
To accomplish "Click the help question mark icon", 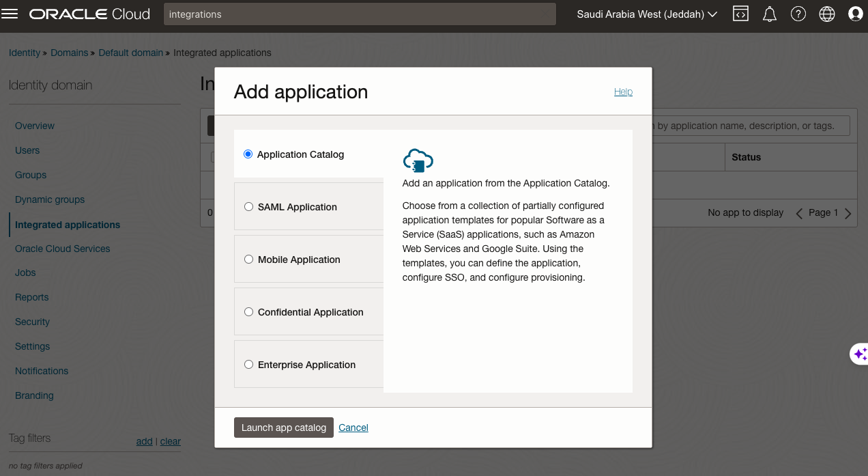I will point(798,14).
